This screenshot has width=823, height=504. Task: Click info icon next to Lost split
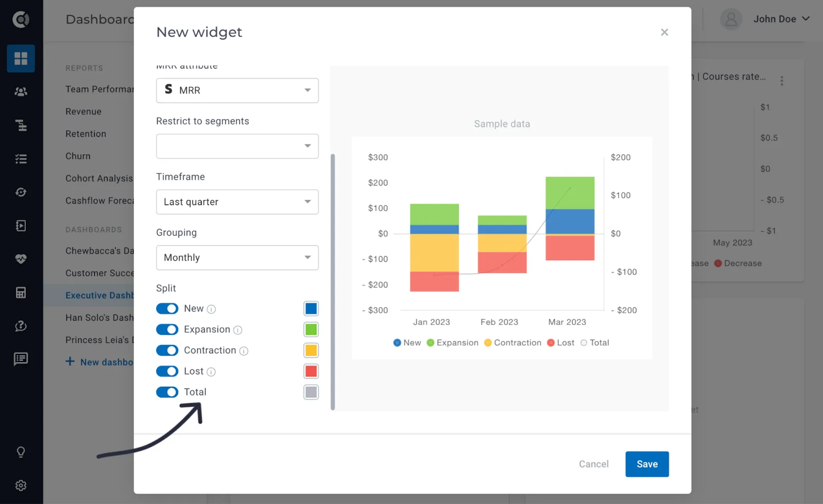click(211, 372)
